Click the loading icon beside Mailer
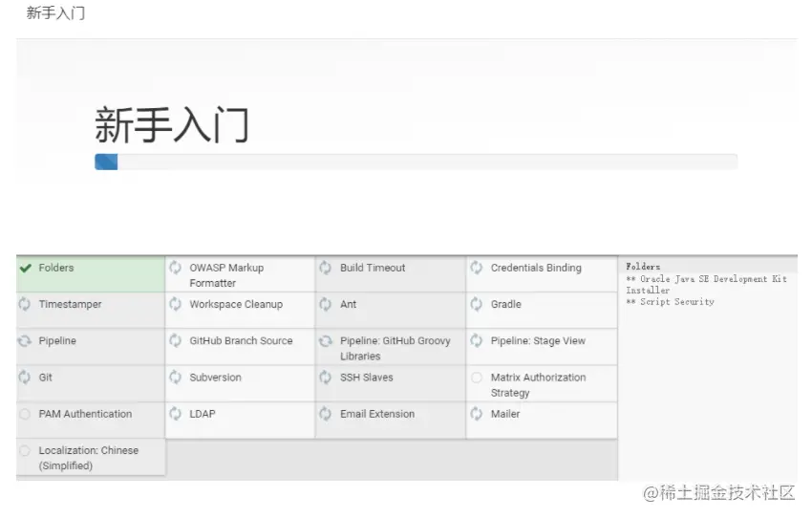This screenshot has width=812, height=519. [477, 414]
